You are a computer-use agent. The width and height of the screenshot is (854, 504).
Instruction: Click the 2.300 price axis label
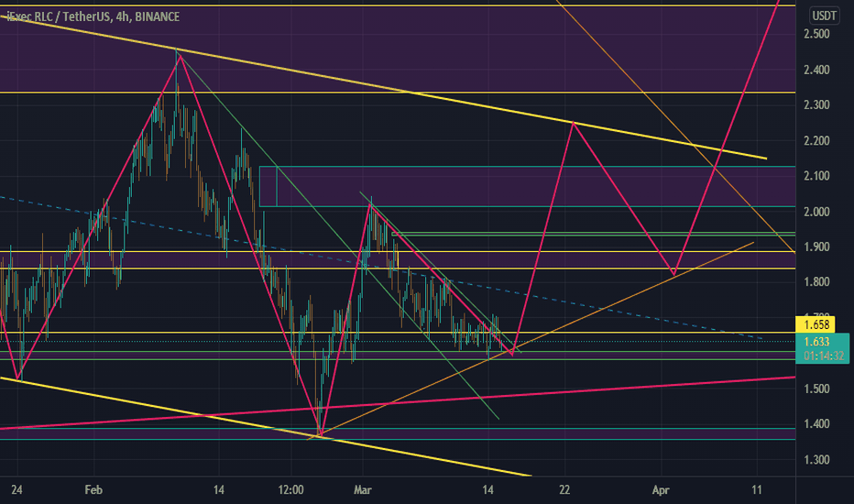tap(816, 104)
